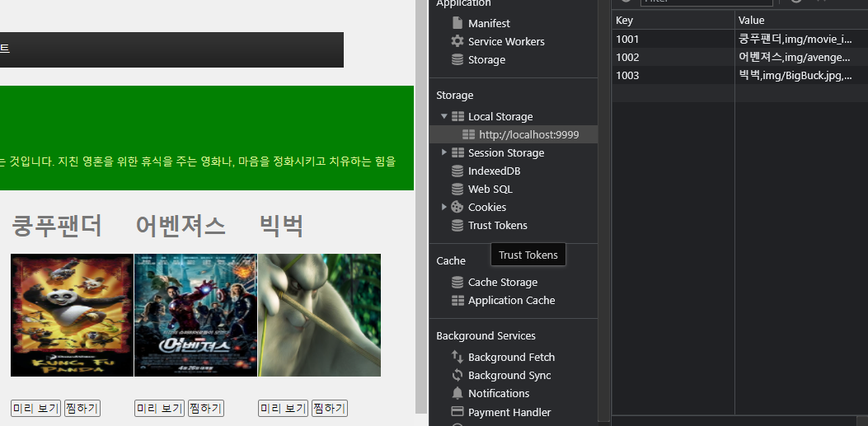Select http://localhost:9999 under Local Storage
This screenshot has width=868, height=426.
pos(528,134)
